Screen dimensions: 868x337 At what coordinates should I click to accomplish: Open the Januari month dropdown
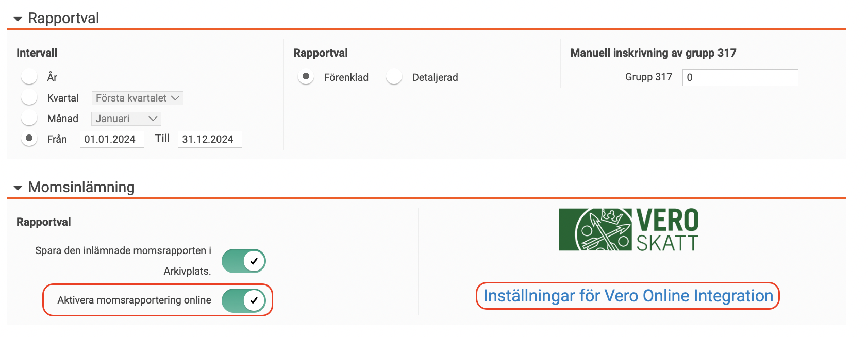[x=126, y=119]
